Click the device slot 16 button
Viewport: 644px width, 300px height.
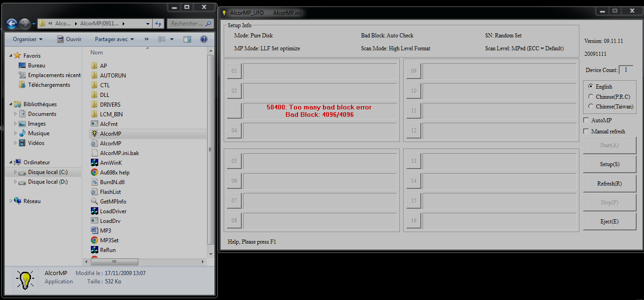point(414,221)
